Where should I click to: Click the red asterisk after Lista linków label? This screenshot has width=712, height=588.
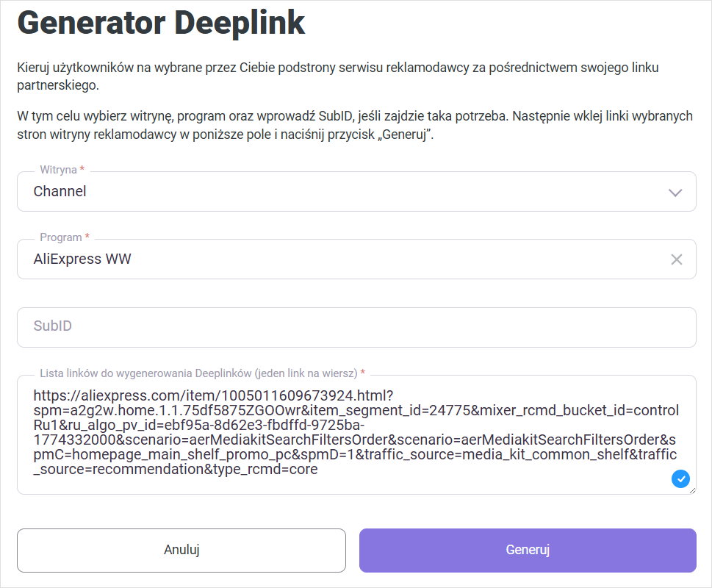[x=362, y=373]
